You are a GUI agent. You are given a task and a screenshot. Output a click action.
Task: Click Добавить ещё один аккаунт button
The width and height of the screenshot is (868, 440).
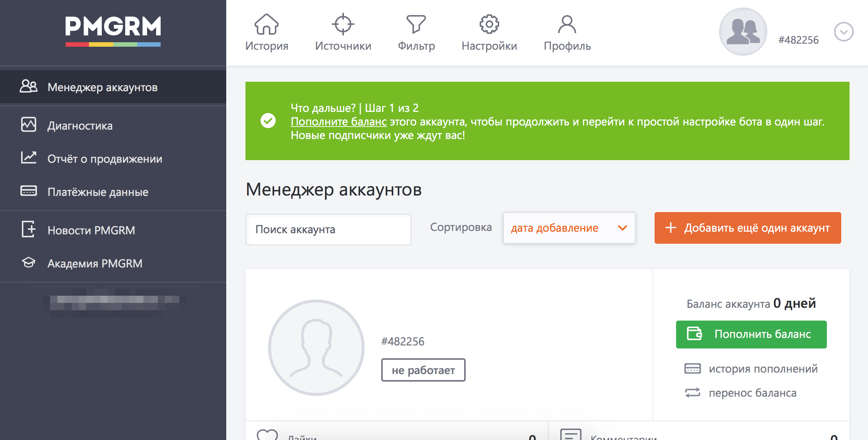point(747,228)
